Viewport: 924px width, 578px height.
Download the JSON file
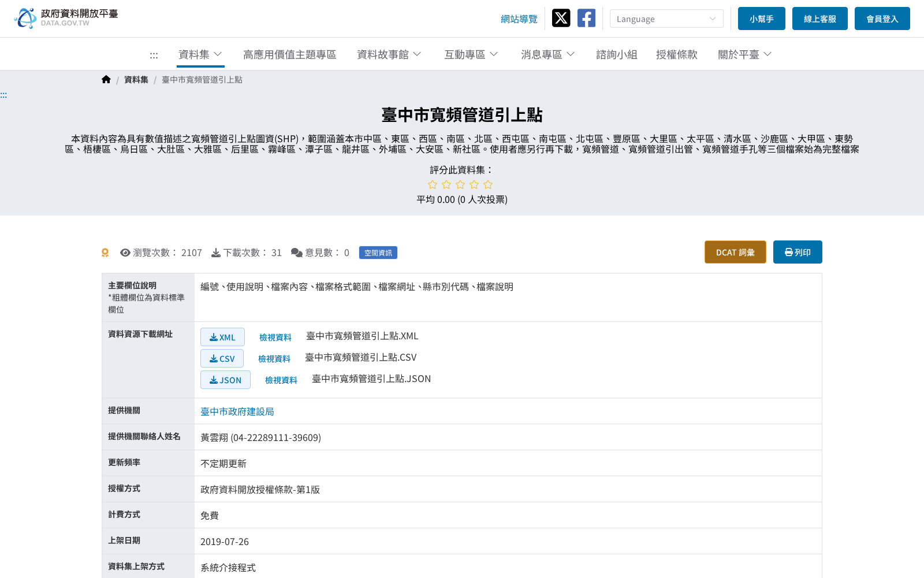click(225, 380)
